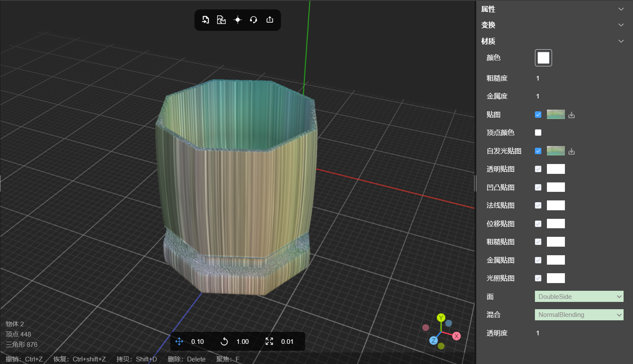This screenshot has height=364, width=633.
Task: Click the Z axis gizmo handle
Action: click(x=433, y=340)
